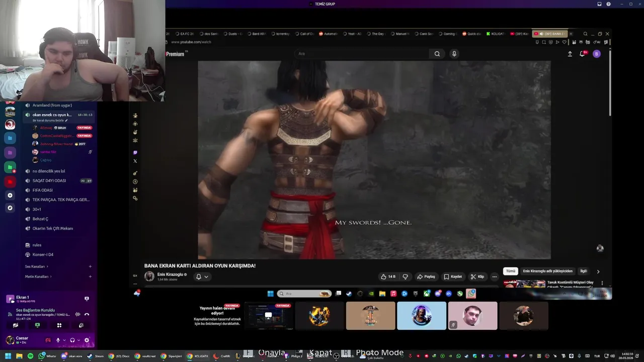Add a channel to Ses Kanalları
Screen dimensions: 644x362
click(x=90, y=266)
